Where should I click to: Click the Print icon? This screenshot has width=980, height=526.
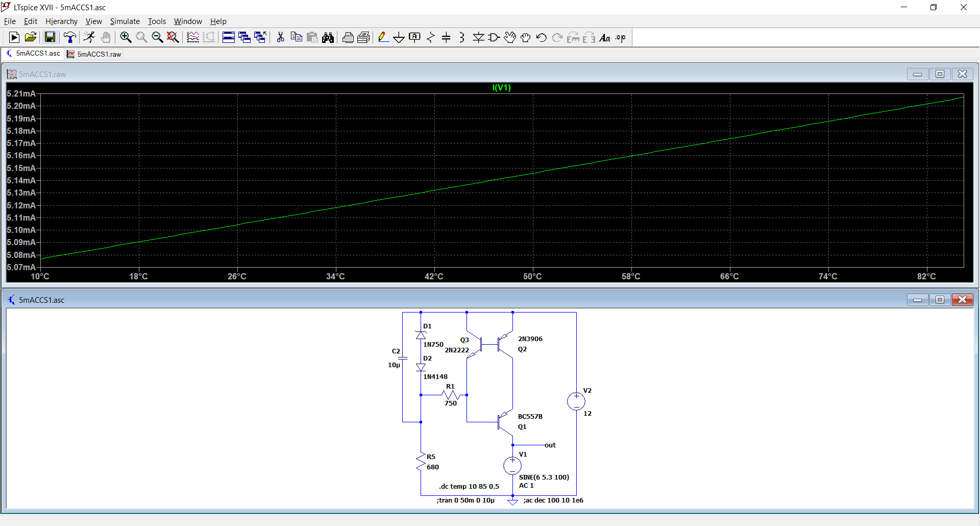pos(348,37)
